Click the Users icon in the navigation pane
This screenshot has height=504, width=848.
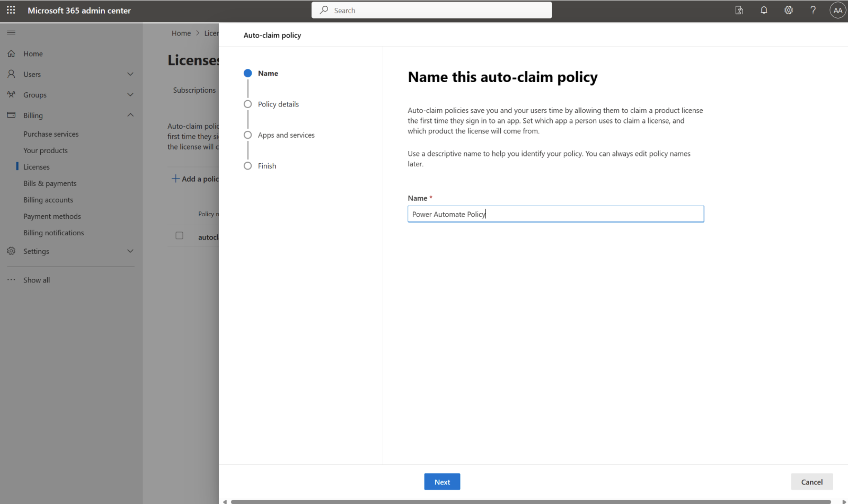click(11, 74)
